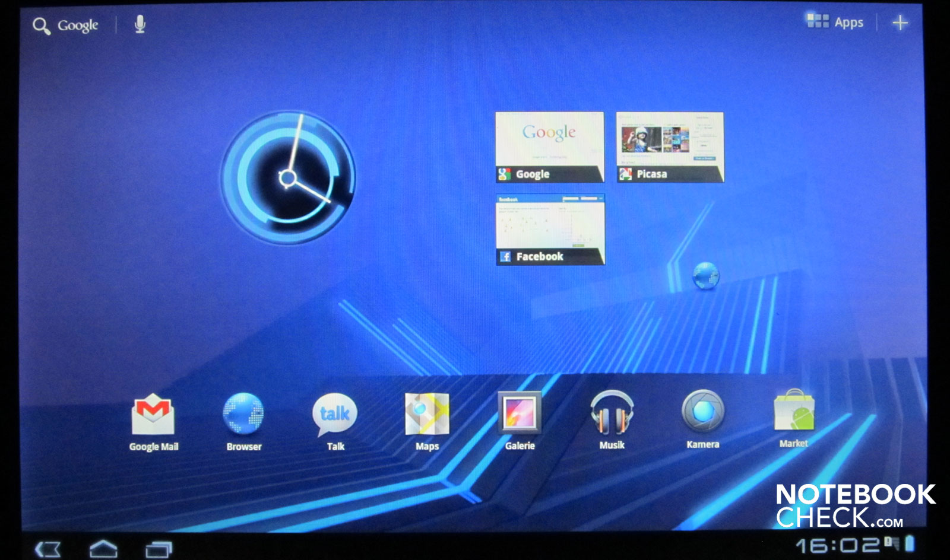Tap the plus icon to customize home screen

[900, 23]
